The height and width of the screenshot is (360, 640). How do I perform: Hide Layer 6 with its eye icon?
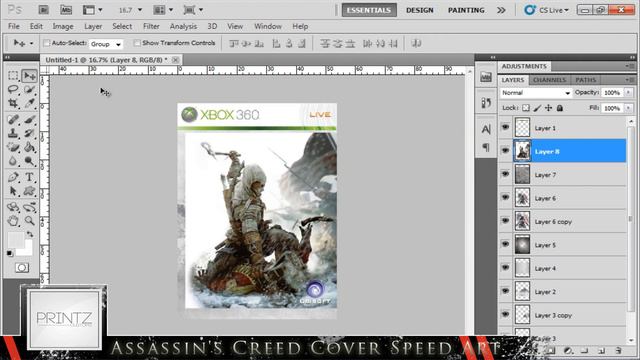(505, 198)
